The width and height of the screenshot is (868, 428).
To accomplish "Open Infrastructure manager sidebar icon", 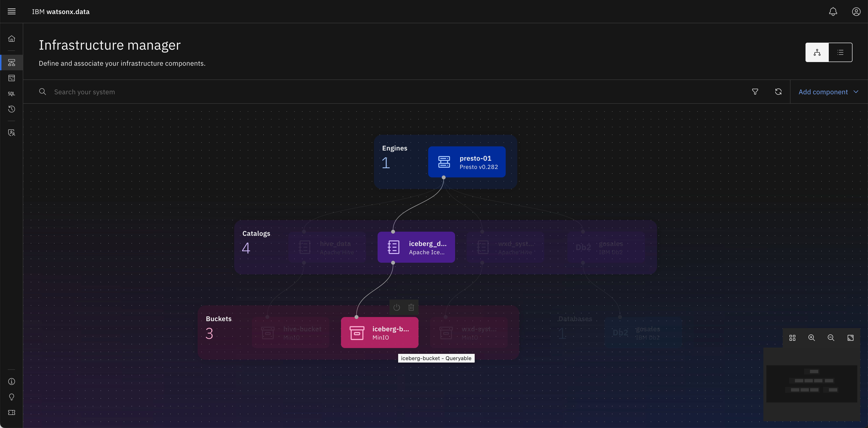I will click(11, 62).
